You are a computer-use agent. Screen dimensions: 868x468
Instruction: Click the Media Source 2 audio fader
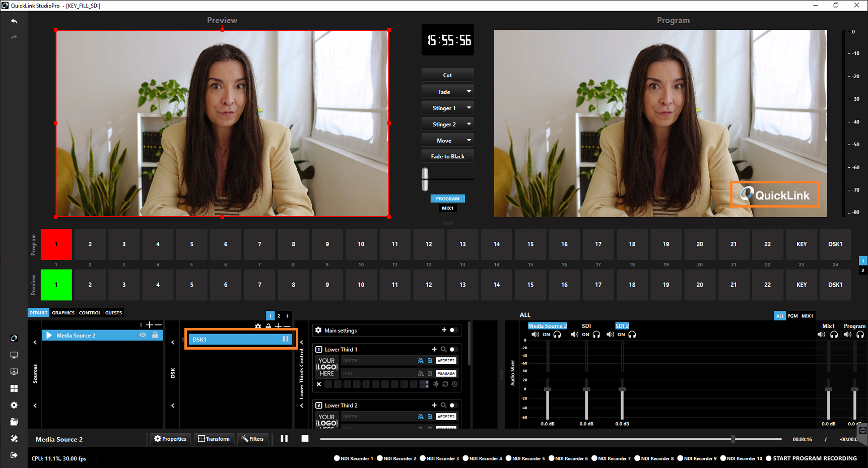pos(548,389)
